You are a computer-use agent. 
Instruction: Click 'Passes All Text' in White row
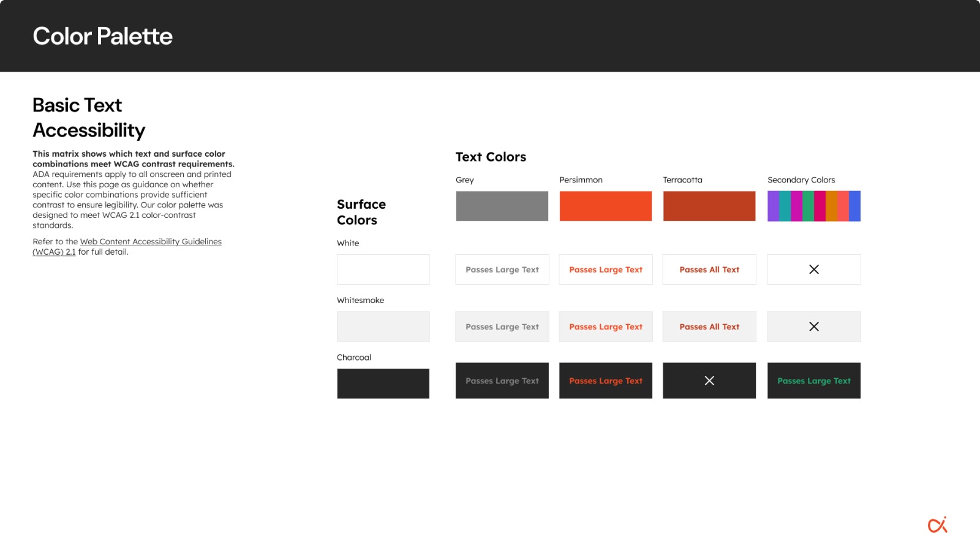709,269
